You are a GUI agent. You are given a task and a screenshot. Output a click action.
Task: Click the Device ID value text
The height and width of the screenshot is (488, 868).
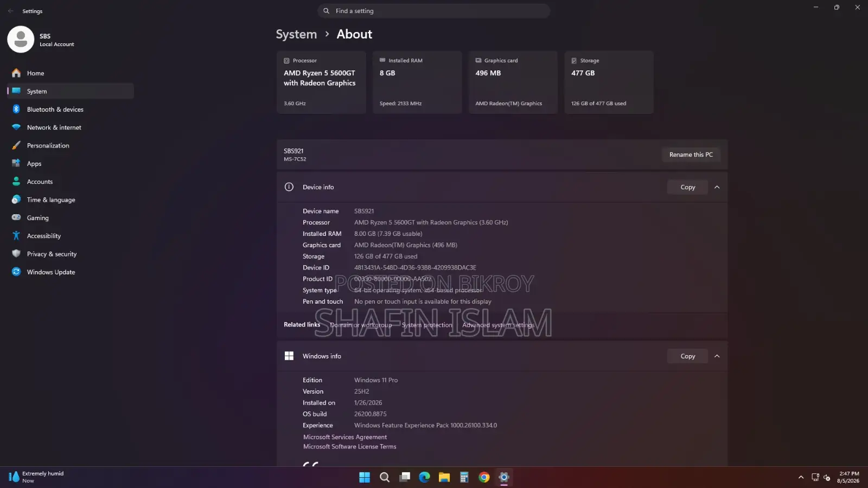point(415,268)
